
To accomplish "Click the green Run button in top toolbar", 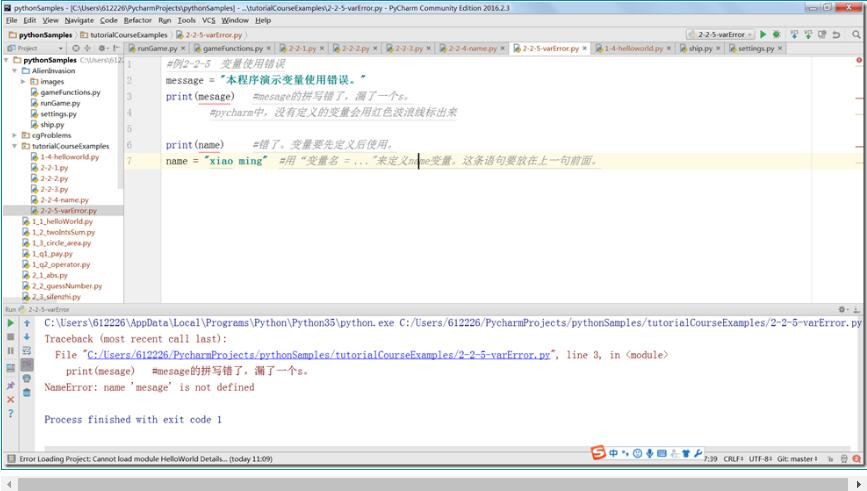I will tap(764, 34).
